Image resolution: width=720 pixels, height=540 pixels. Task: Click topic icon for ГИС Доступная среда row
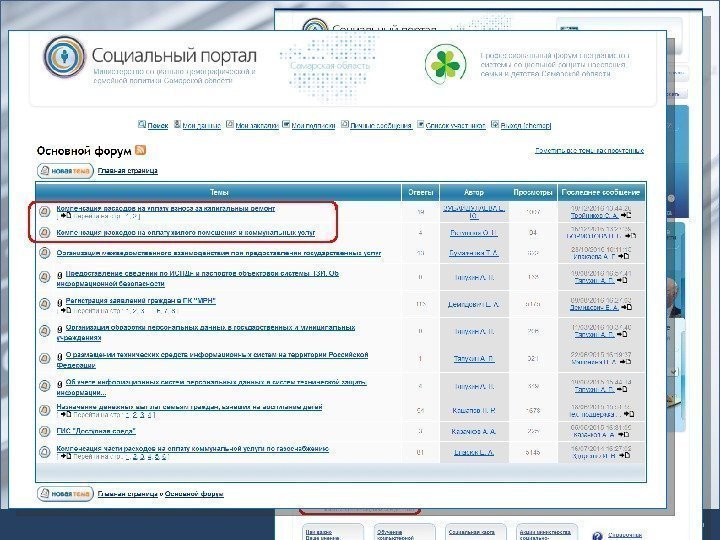click(45, 432)
